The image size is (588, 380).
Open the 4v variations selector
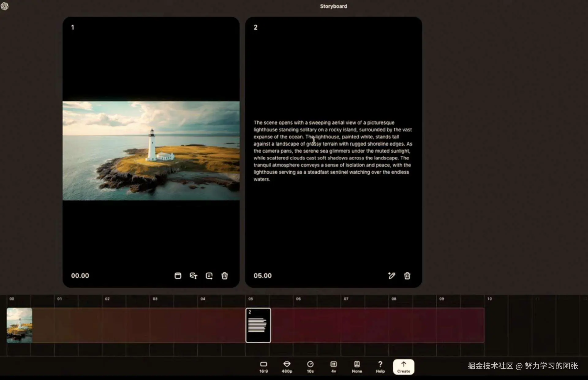click(x=334, y=367)
